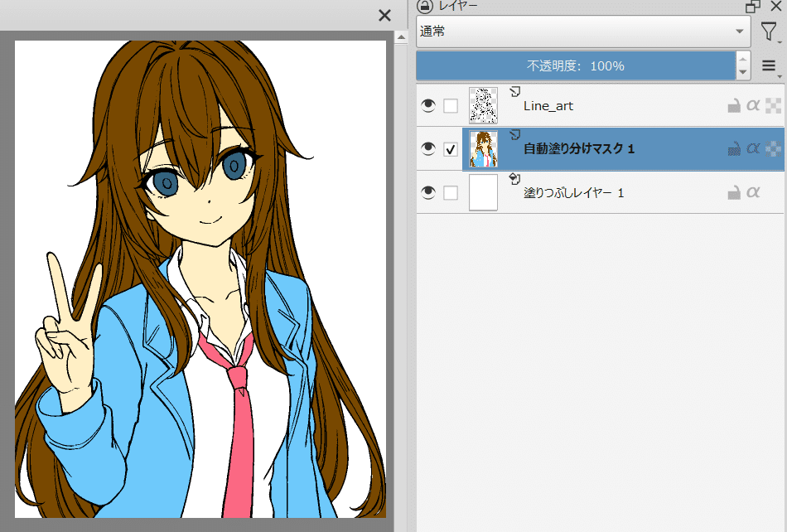Open the layers docker hamburger menu
The width and height of the screenshot is (787, 532).
tap(770, 65)
